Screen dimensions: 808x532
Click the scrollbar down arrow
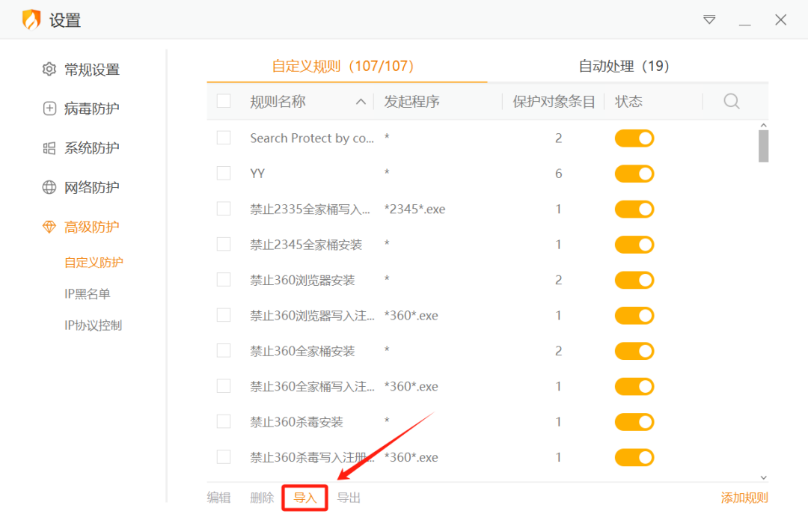point(763,477)
